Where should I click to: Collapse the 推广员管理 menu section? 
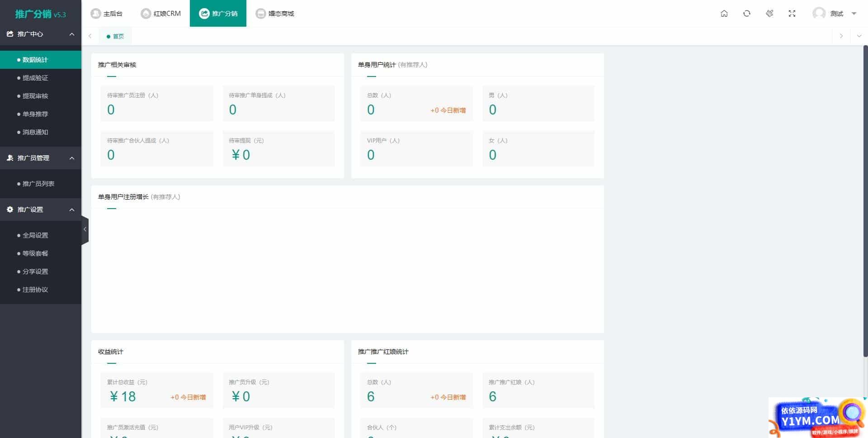click(x=71, y=158)
